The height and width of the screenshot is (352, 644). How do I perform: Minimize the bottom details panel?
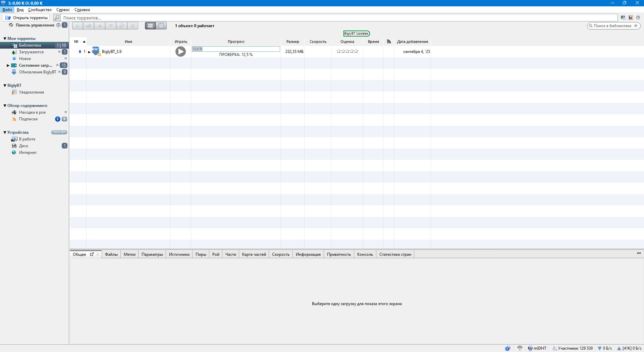pos(639,253)
